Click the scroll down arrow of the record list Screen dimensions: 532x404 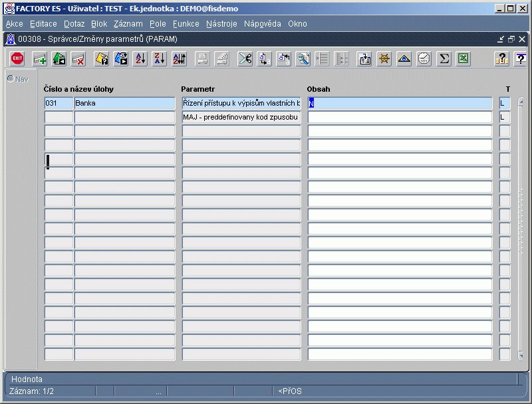(x=521, y=355)
